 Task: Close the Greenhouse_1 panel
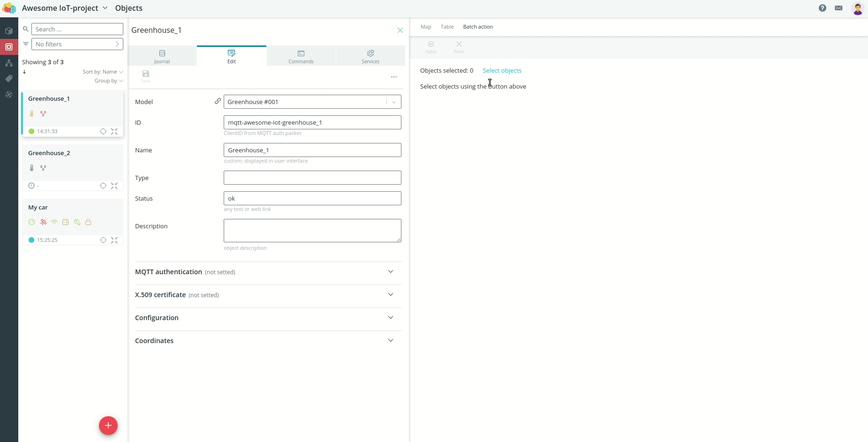click(x=400, y=30)
